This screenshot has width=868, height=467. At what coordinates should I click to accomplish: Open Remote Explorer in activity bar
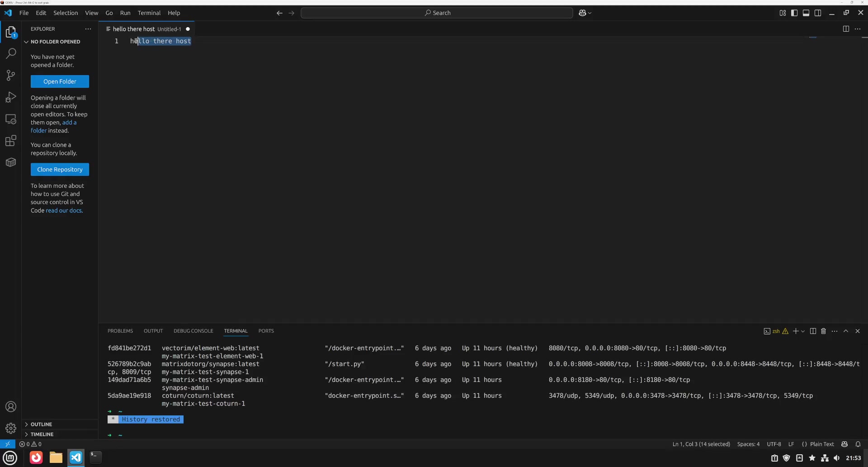(11, 119)
